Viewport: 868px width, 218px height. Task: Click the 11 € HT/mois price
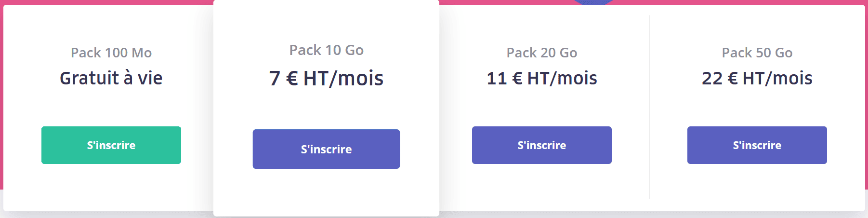tap(541, 78)
